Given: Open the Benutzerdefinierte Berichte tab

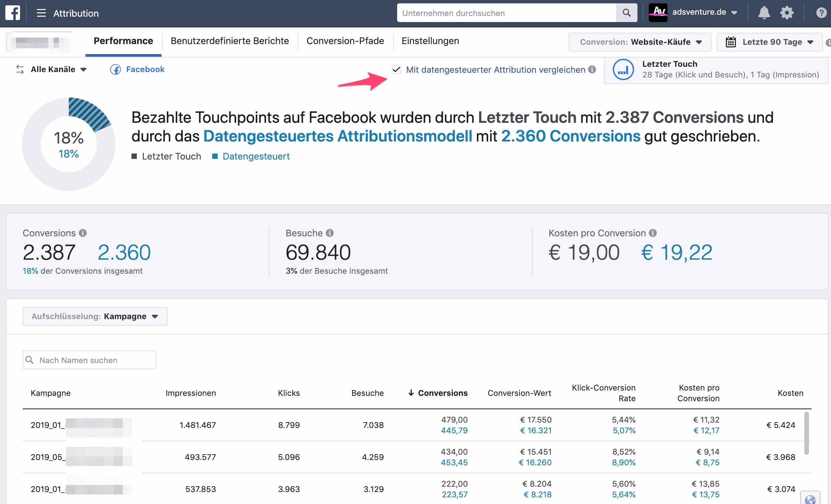Looking at the screenshot, I should point(230,41).
